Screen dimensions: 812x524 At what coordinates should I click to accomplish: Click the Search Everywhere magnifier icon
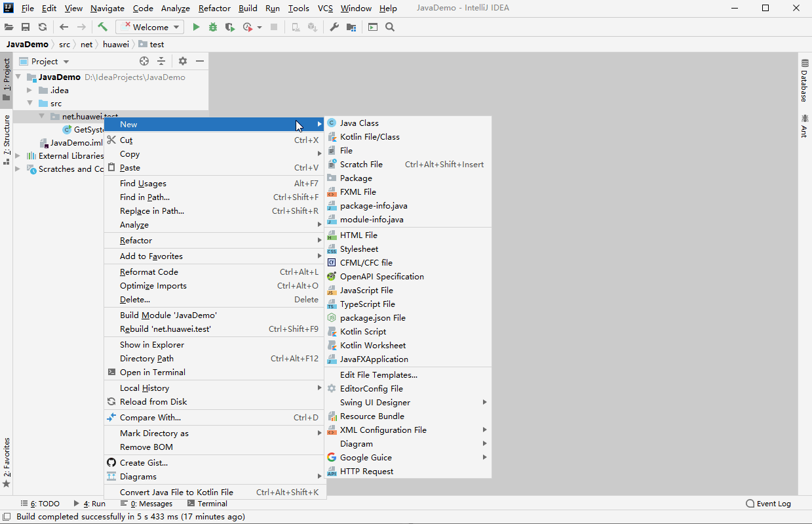coord(390,27)
